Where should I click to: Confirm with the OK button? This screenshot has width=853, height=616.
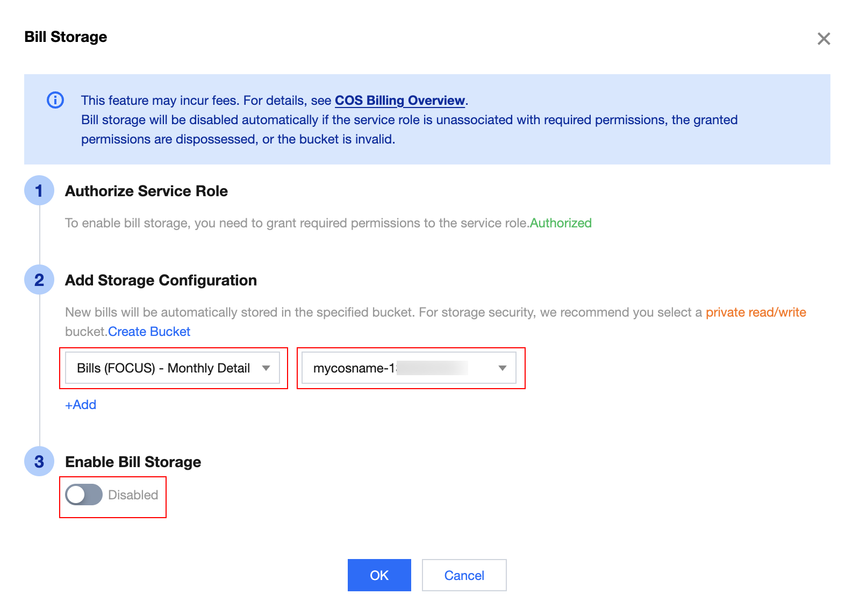coord(379,575)
